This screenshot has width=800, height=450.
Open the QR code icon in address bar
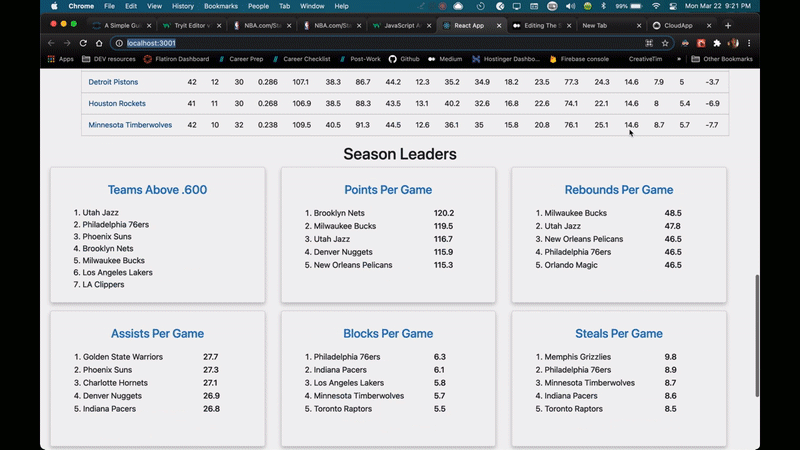click(x=649, y=43)
